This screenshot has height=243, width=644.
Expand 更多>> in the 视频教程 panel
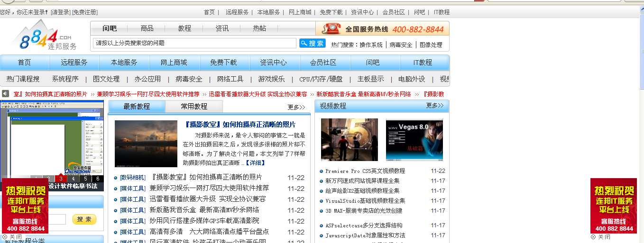tap(434, 106)
